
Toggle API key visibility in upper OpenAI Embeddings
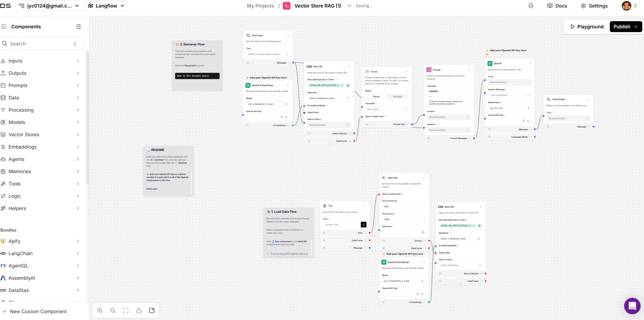click(x=286, y=117)
